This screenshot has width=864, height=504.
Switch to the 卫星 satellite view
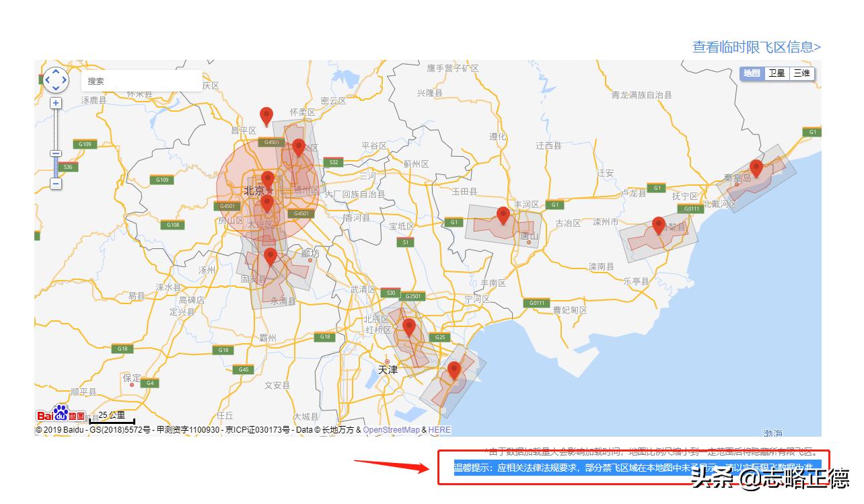(x=777, y=73)
